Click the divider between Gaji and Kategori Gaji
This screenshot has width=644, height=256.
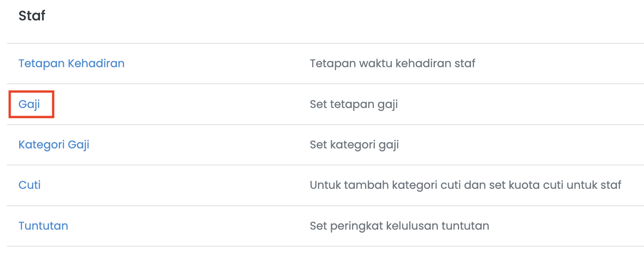tap(325, 125)
